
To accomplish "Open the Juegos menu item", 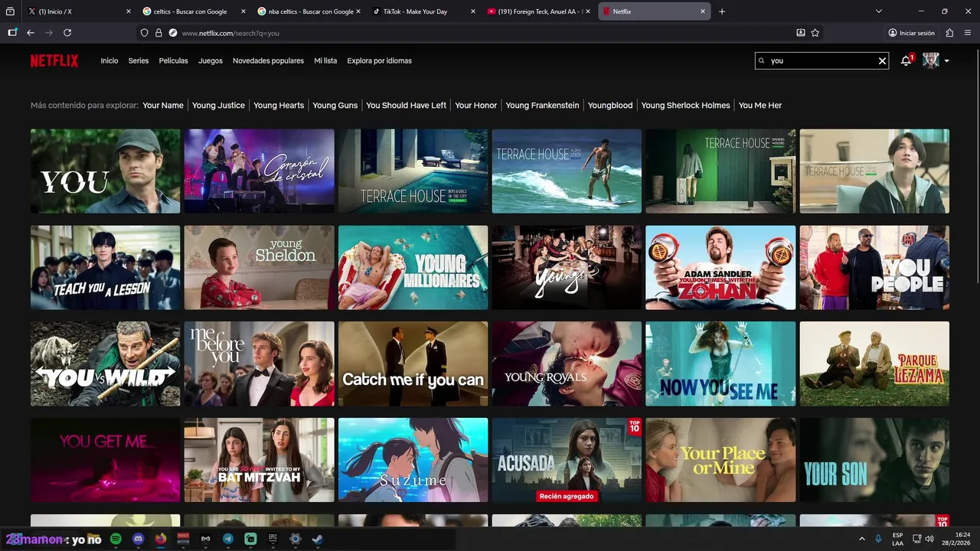I will (211, 60).
